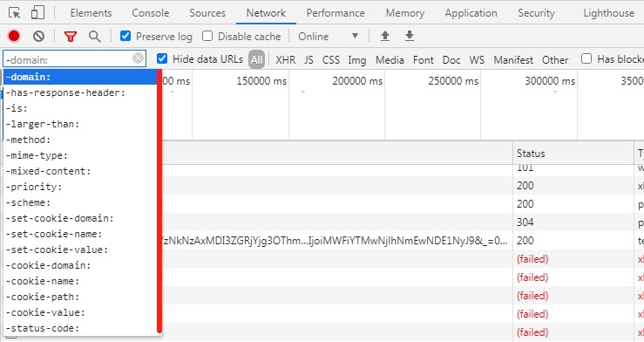
Task: Filter requests by JS type
Action: click(x=308, y=60)
